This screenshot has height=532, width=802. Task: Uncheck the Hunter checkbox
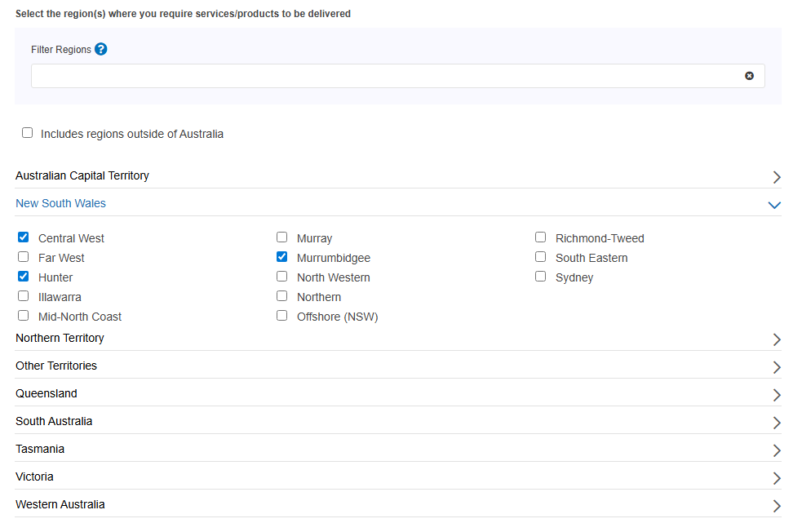coord(24,277)
